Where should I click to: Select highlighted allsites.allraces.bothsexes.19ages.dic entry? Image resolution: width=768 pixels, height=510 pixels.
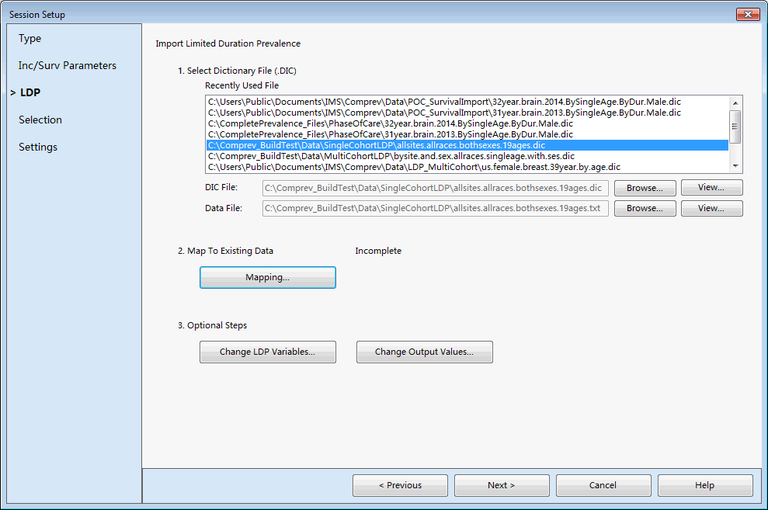coord(376,145)
